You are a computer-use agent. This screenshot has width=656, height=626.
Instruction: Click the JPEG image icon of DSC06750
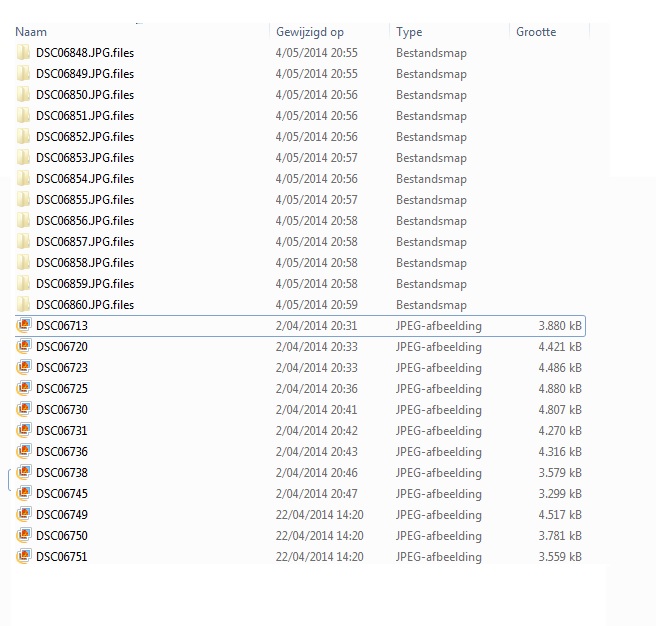click(x=24, y=535)
